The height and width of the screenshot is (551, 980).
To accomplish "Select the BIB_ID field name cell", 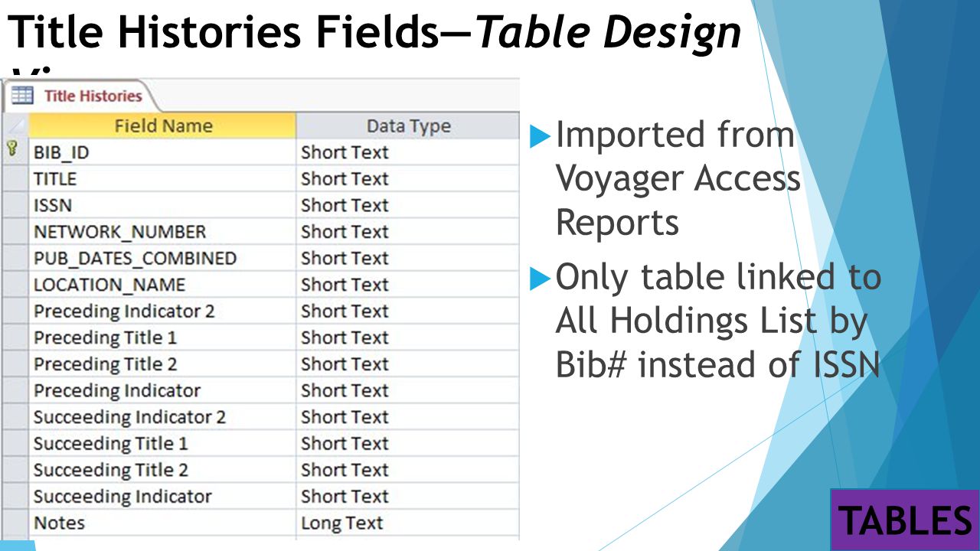I will [162, 152].
